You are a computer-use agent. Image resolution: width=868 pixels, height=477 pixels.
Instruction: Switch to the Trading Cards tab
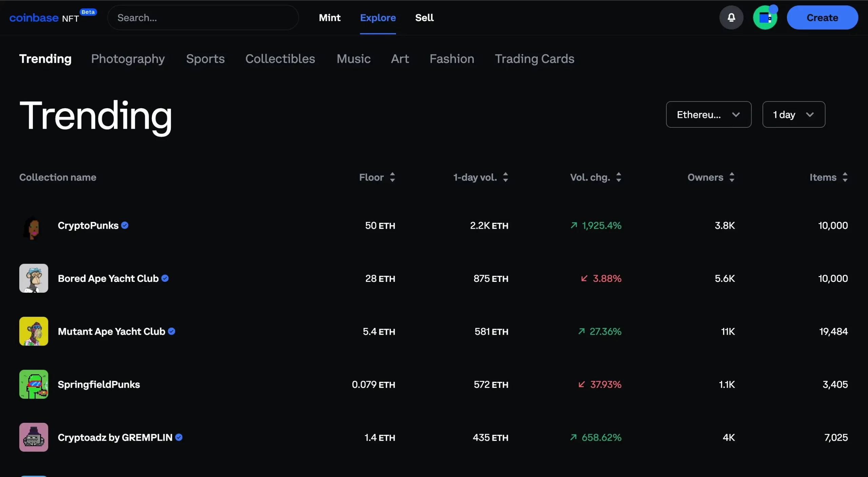click(x=535, y=59)
